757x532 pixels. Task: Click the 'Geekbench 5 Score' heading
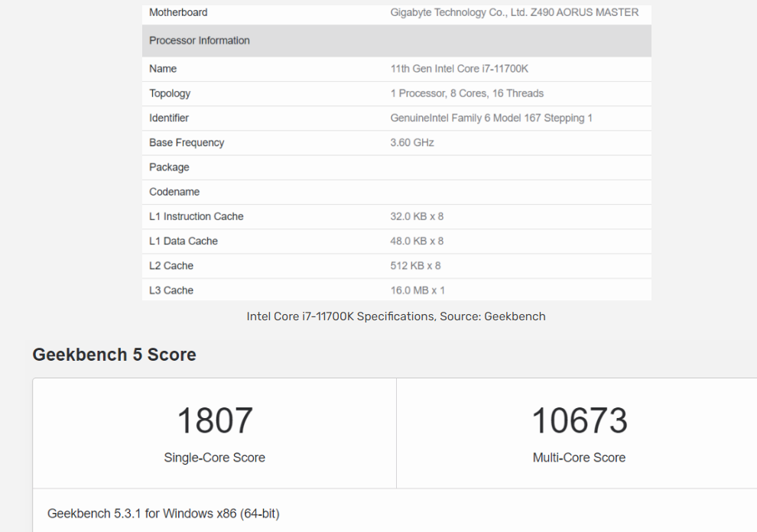[x=115, y=355]
